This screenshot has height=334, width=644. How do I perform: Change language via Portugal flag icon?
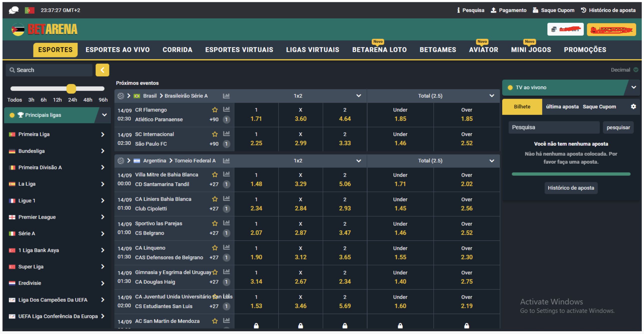point(29,10)
